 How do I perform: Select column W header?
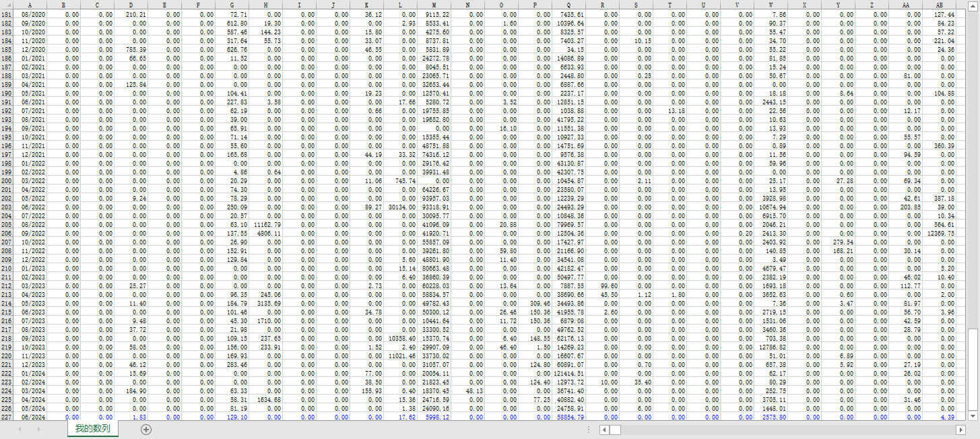click(771, 4)
